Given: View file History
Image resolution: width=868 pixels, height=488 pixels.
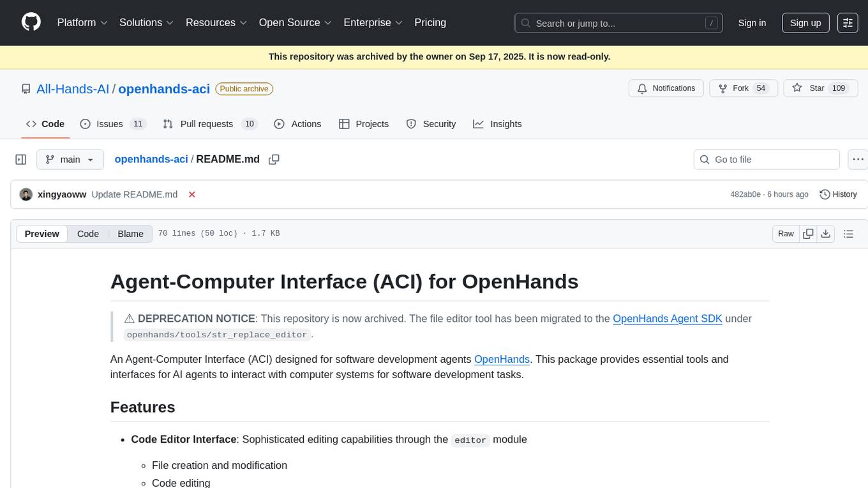Looking at the screenshot, I should point(838,194).
